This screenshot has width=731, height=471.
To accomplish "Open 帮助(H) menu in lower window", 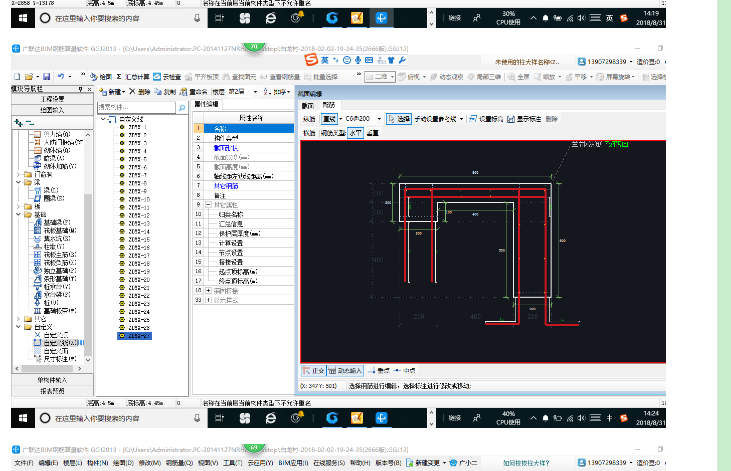I will click(360, 463).
